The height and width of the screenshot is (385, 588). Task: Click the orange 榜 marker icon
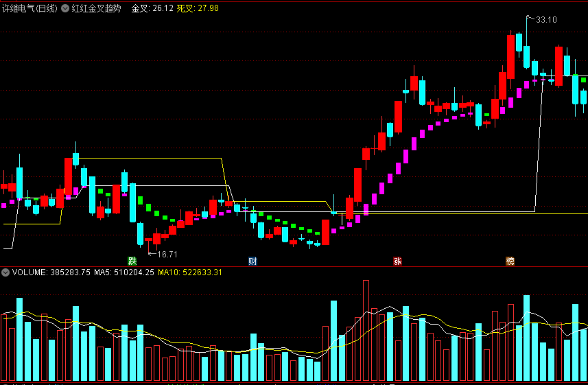point(510,261)
